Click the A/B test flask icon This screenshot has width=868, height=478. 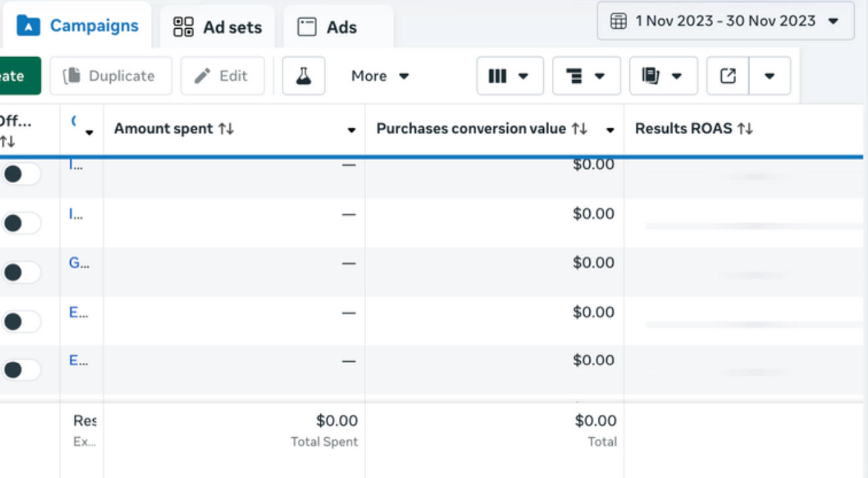(303, 76)
